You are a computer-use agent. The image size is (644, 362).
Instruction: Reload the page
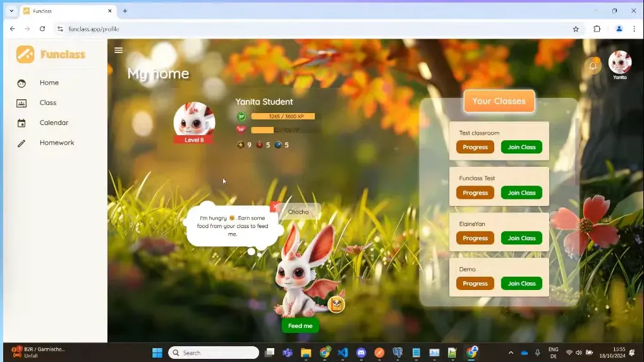point(42,28)
